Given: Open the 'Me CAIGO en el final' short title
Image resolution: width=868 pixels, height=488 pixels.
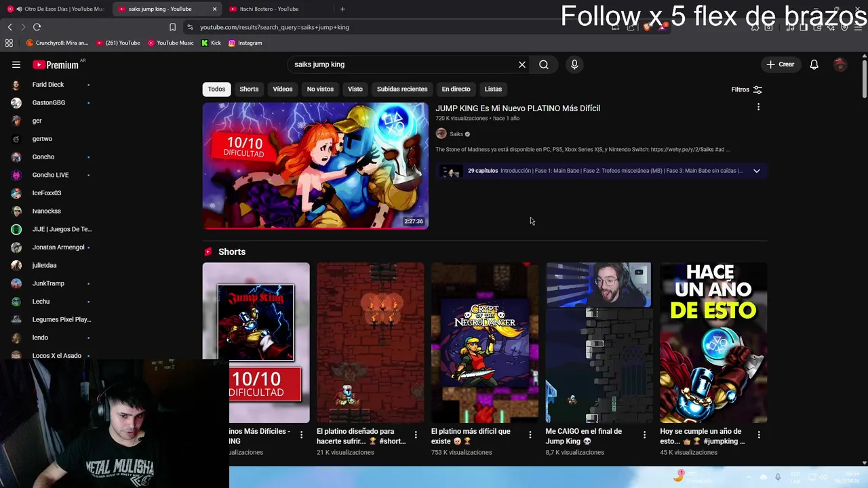Looking at the screenshot, I should [584, 436].
